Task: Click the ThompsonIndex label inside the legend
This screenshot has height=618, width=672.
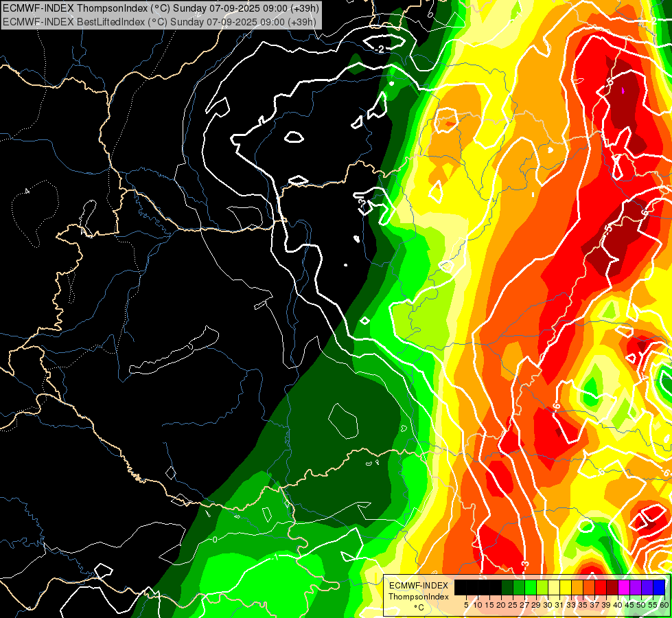Action: coord(418,597)
